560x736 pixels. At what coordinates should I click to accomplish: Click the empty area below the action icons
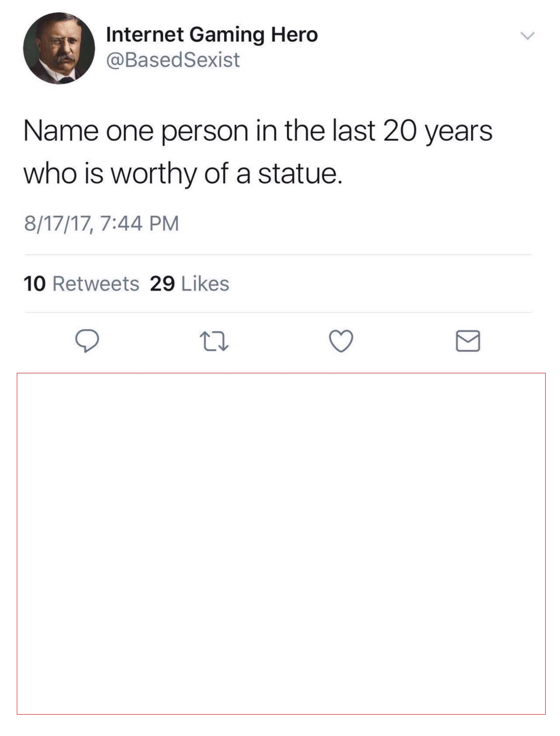tap(281, 543)
